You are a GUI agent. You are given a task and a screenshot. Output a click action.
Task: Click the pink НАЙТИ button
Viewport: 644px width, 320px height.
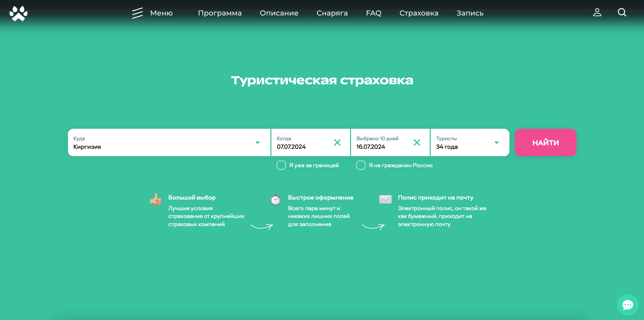click(x=545, y=142)
